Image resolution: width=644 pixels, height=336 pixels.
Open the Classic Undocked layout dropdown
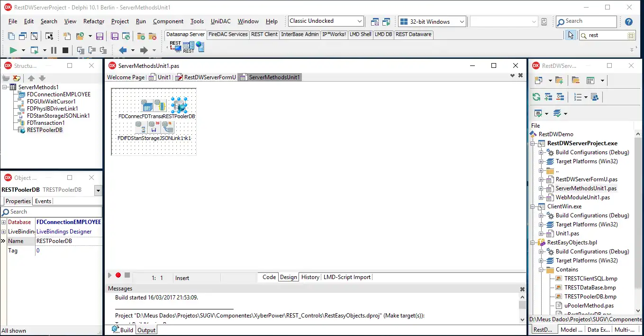[360, 21]
